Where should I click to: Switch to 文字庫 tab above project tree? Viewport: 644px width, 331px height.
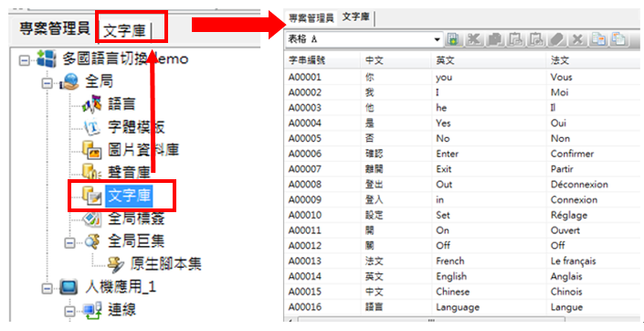124,30
